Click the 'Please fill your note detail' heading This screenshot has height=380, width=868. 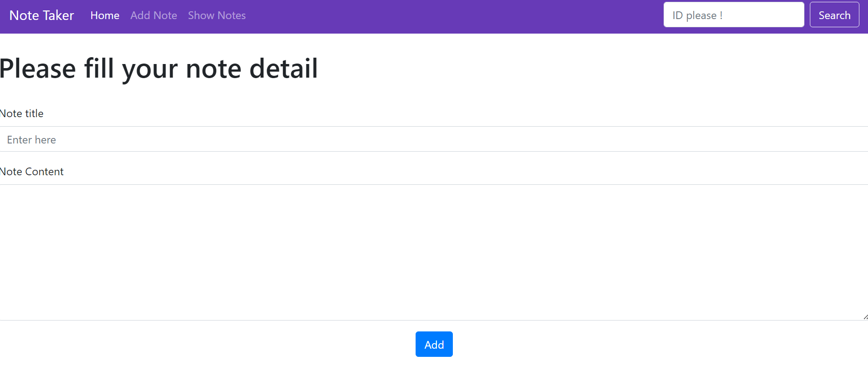pos(159,69)
